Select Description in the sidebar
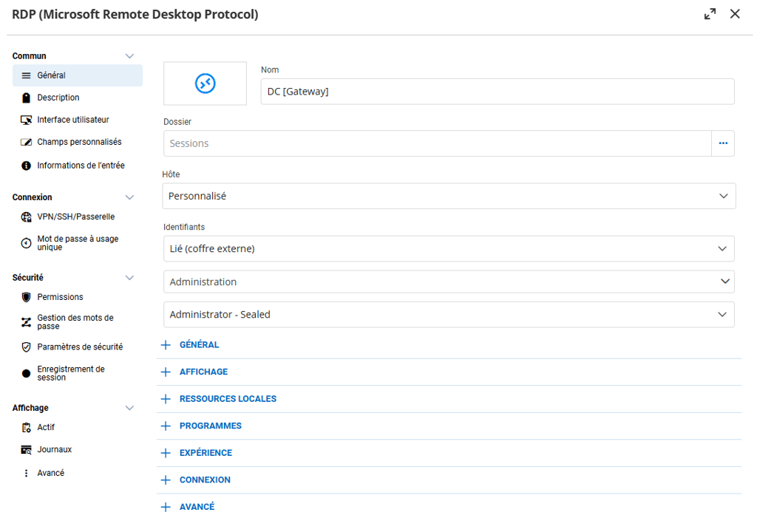 click(58, 98)
